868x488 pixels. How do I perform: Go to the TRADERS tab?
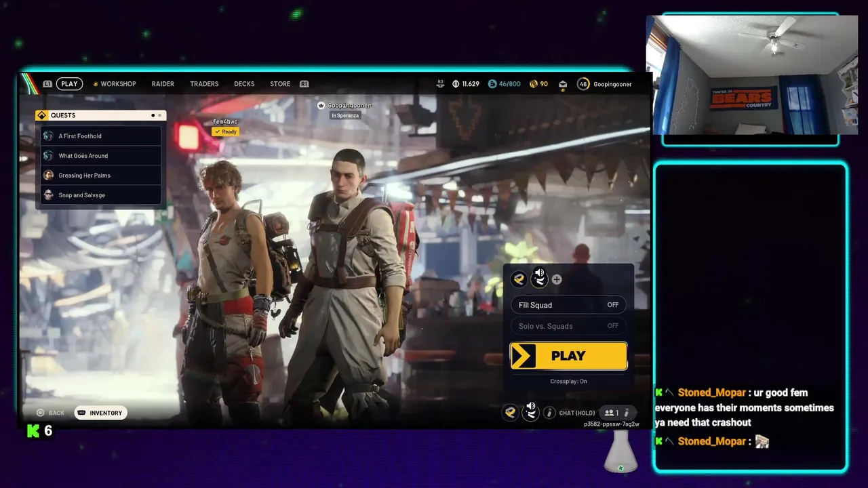pos(204,84)
